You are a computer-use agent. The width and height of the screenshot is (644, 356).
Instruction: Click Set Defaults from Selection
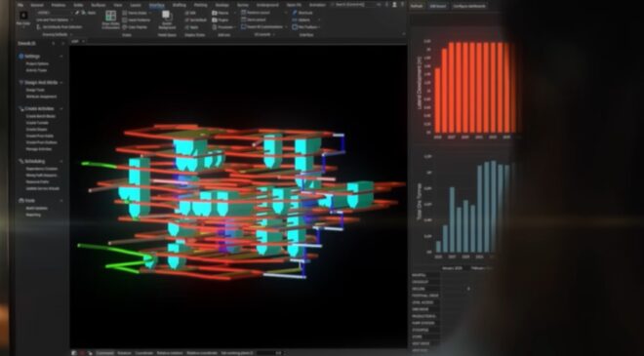tap(60, 27)
